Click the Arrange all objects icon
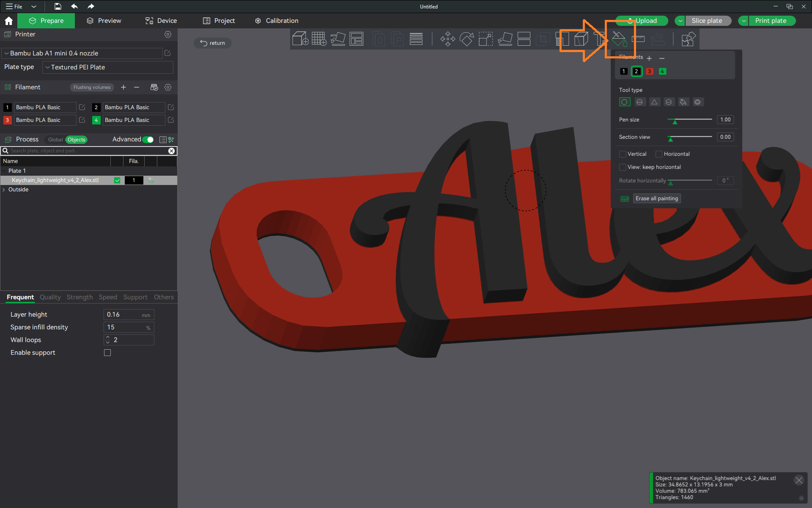 coord(357,39)
